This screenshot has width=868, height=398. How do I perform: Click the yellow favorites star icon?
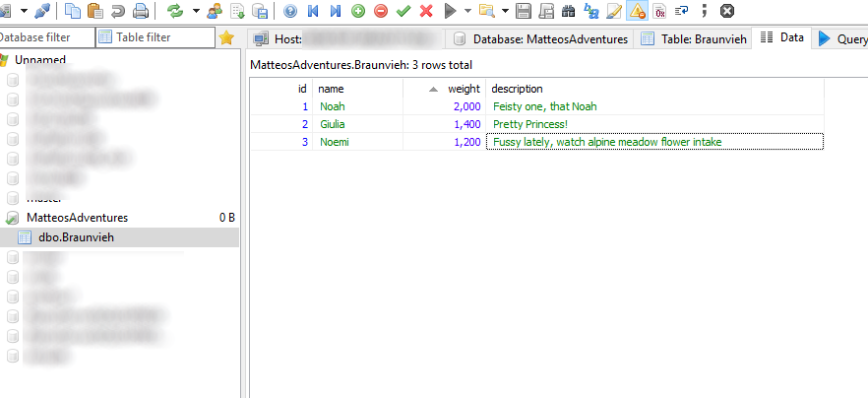point(226,37)
